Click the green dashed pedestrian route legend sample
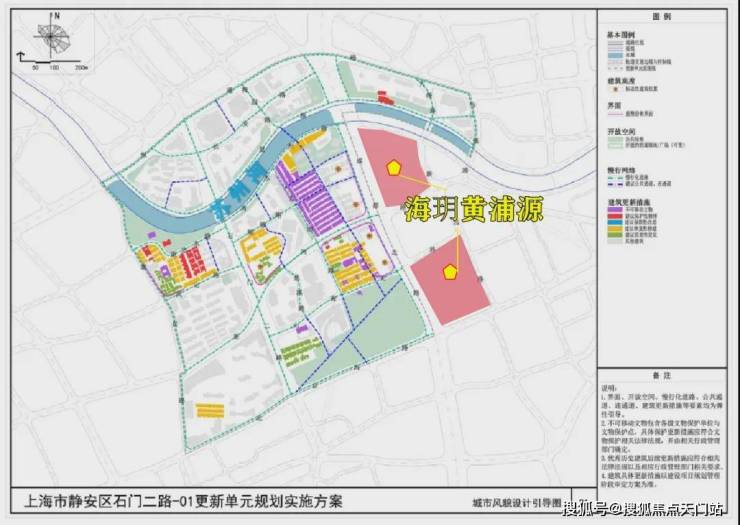Screen dimensions: 740x525 click(x=615, y=178)
